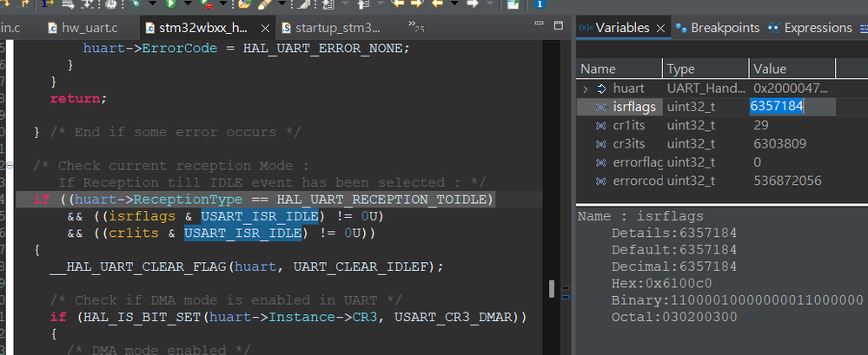The image size is (868, 355).
Task: Click the blue overview ruler marker
Action: 566,297
